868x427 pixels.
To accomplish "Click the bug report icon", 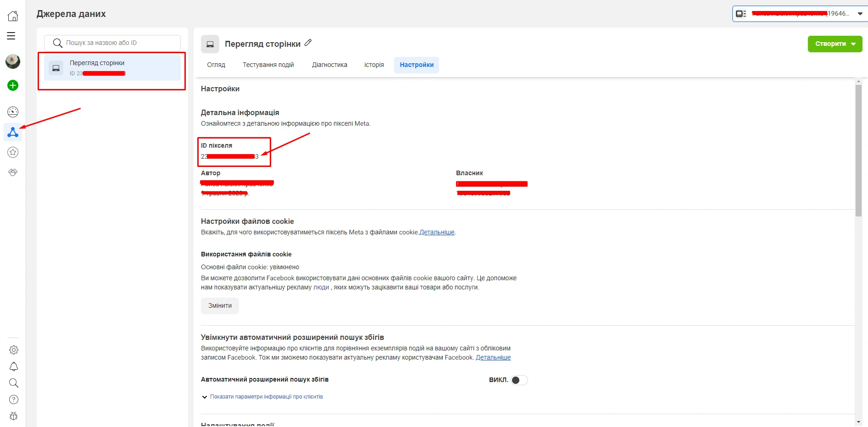I will 14,416.
